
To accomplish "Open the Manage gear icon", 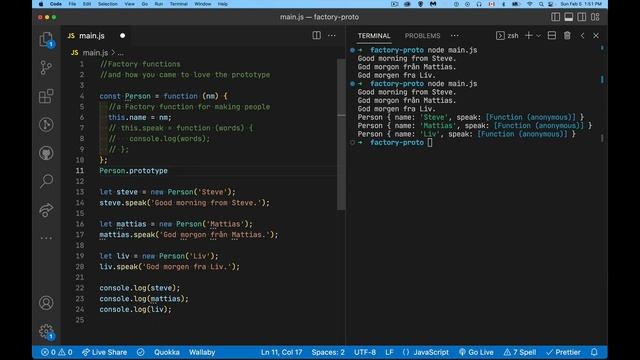I will [46, 331].
